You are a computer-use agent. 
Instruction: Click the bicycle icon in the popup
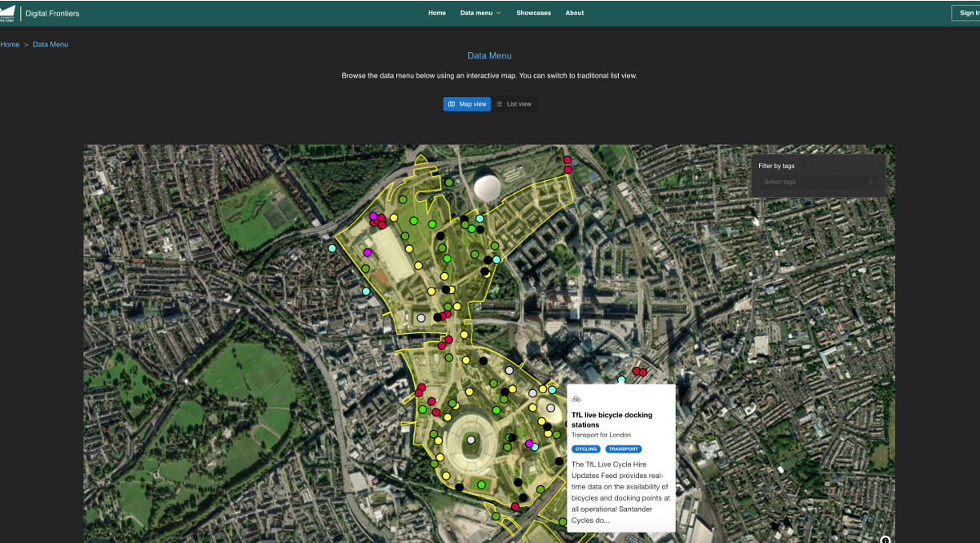click(576, 399)
